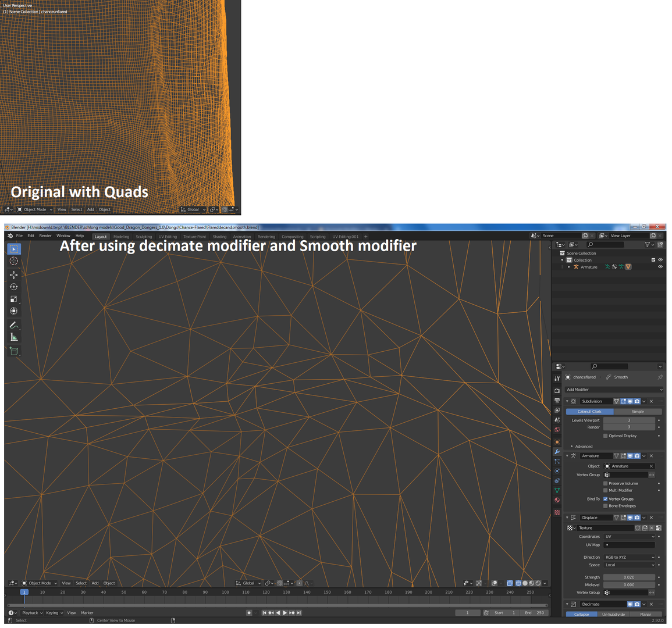
Task: Switch to the Modeling workspace tab
Action: point(121,237)
